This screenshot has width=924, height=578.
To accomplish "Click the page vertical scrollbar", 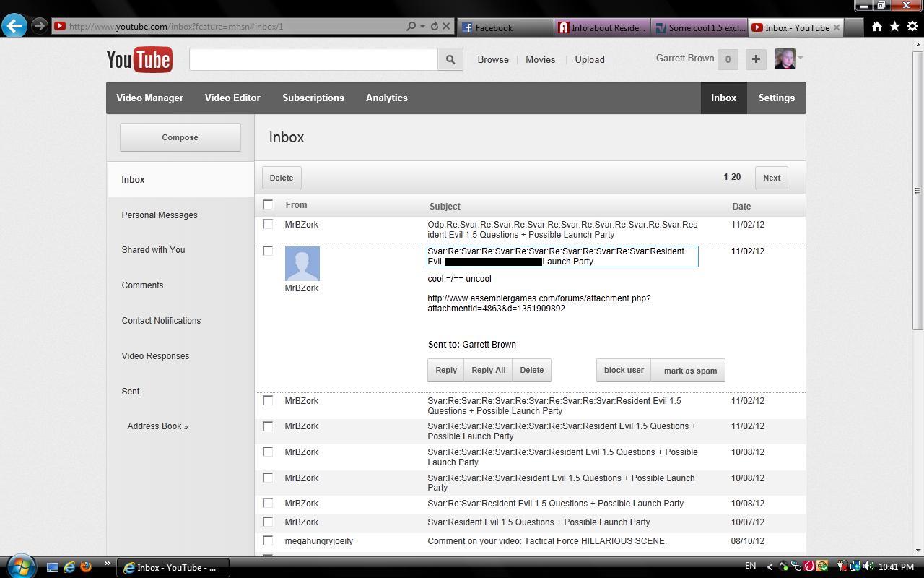I will tap(918, 191).
